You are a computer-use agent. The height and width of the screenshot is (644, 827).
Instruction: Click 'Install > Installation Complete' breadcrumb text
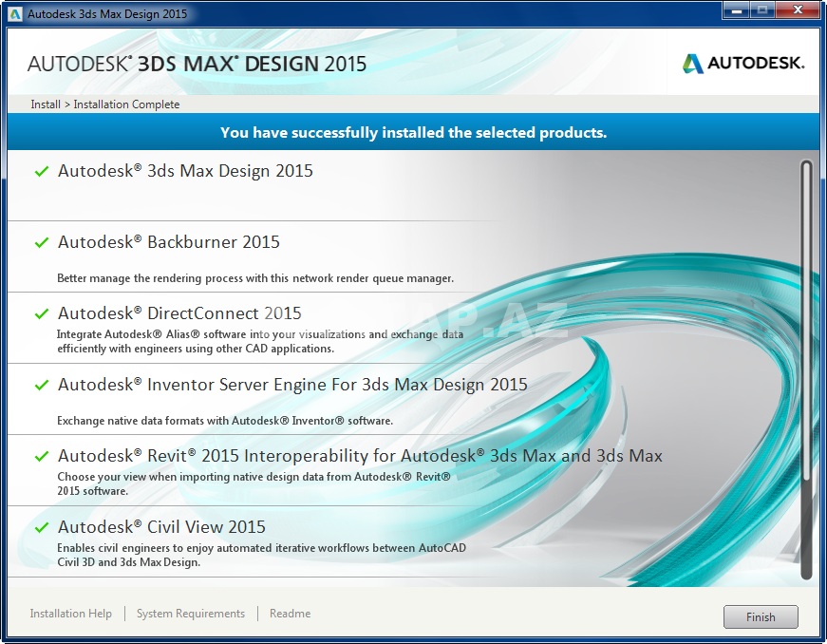tap(105, 104)
